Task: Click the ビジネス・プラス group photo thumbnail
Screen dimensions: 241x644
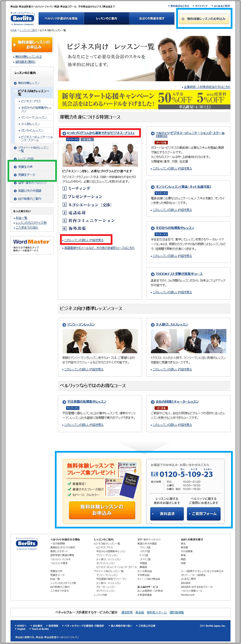Action: [x=100, y=155]
